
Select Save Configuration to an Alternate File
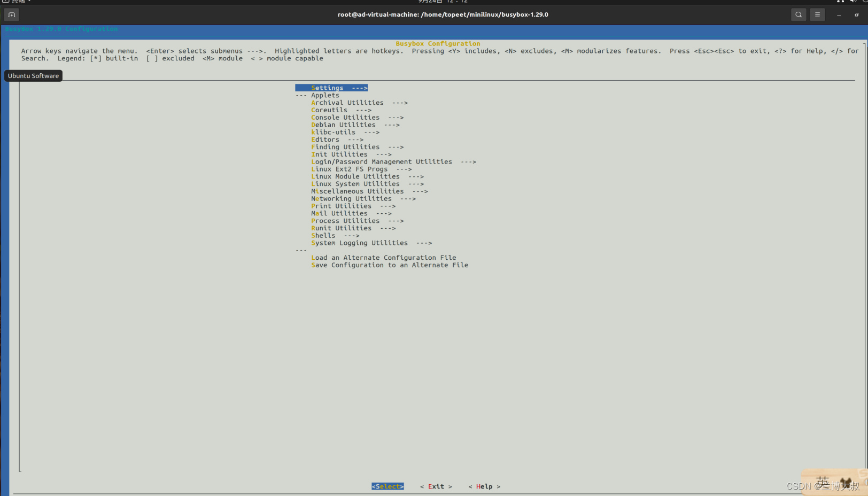390,265
